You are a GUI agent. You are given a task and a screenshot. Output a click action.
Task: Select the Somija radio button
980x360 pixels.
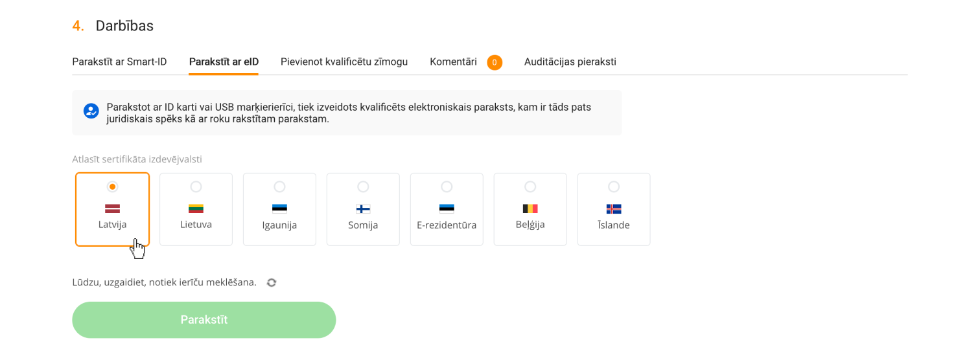[x=363, y=186]
